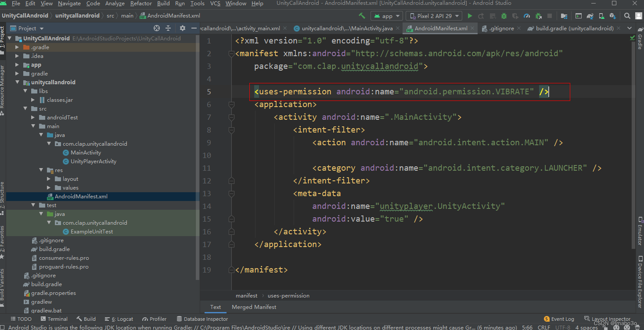
Task: Collapse the unitycallandroid module
Action: pyautogui.click(x=17, y=82)
